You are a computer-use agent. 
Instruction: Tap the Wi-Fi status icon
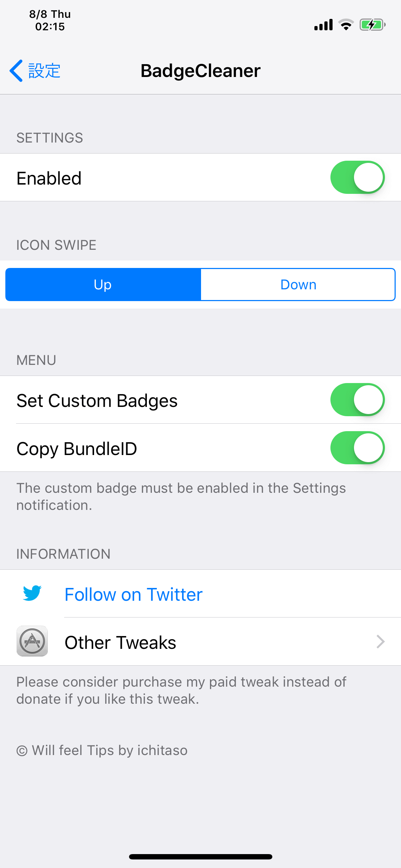click(x=346, y=25)
